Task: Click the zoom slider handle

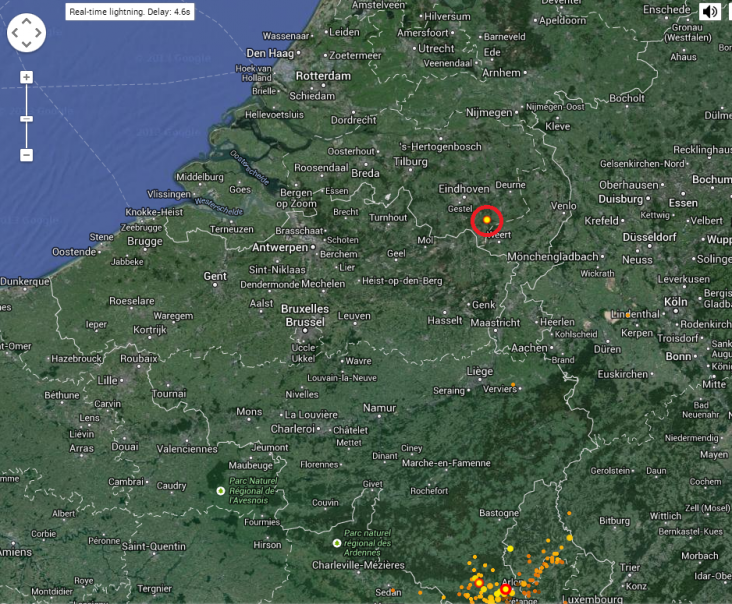Action: coord(26,119)
